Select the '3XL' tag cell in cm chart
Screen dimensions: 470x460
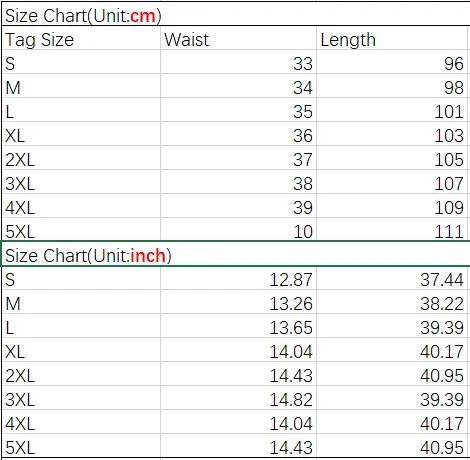tap(81, 182)
